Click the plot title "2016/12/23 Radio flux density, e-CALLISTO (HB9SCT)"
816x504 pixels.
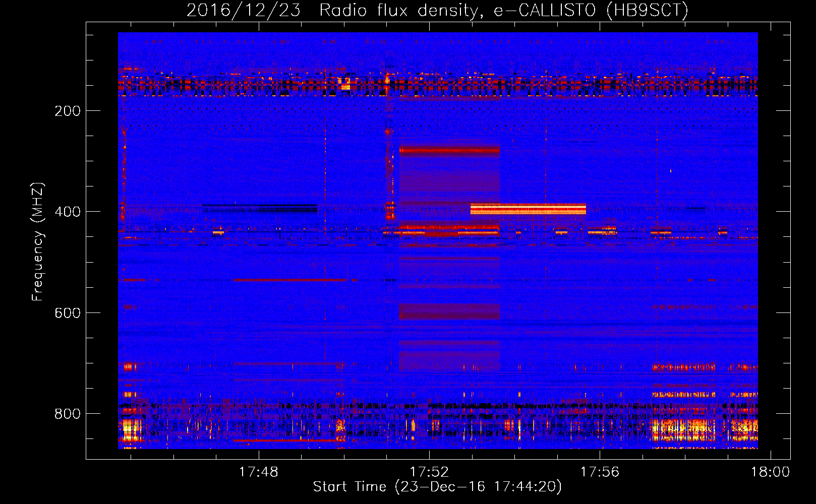(437, 10)
